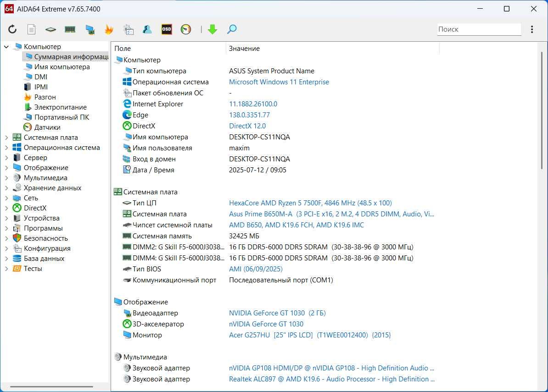Screen dimensions: 548x392
Task: Click the user profile toolbar icon
Action: (x=147, y=29)
